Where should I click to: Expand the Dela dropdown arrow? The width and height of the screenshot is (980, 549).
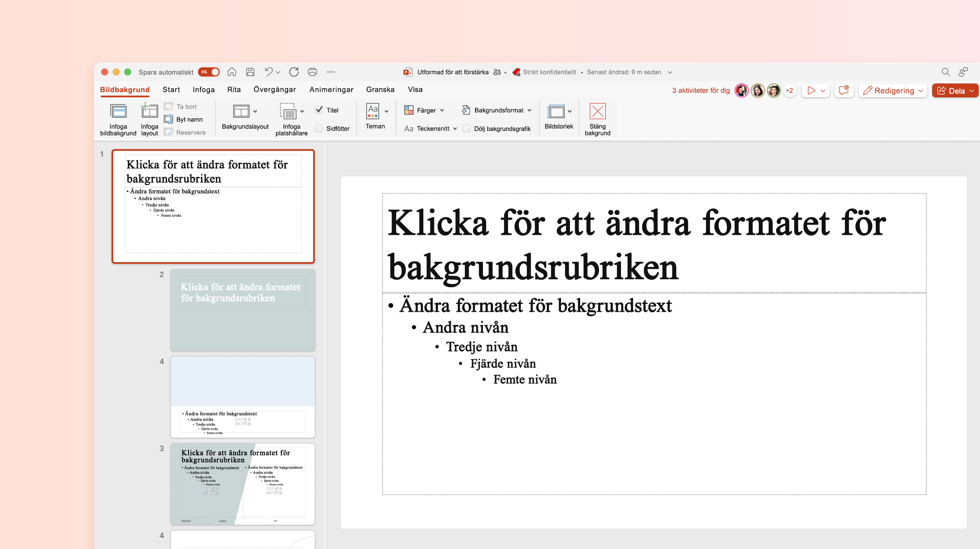click(972, 91)
